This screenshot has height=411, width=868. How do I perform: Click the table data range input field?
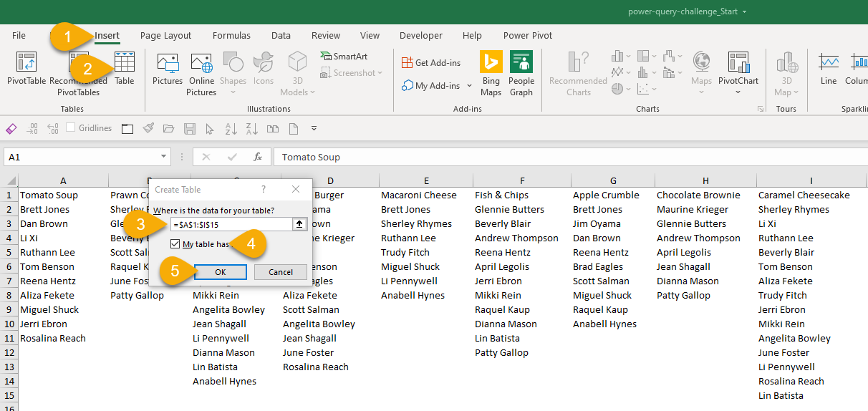tap(231, 225)
